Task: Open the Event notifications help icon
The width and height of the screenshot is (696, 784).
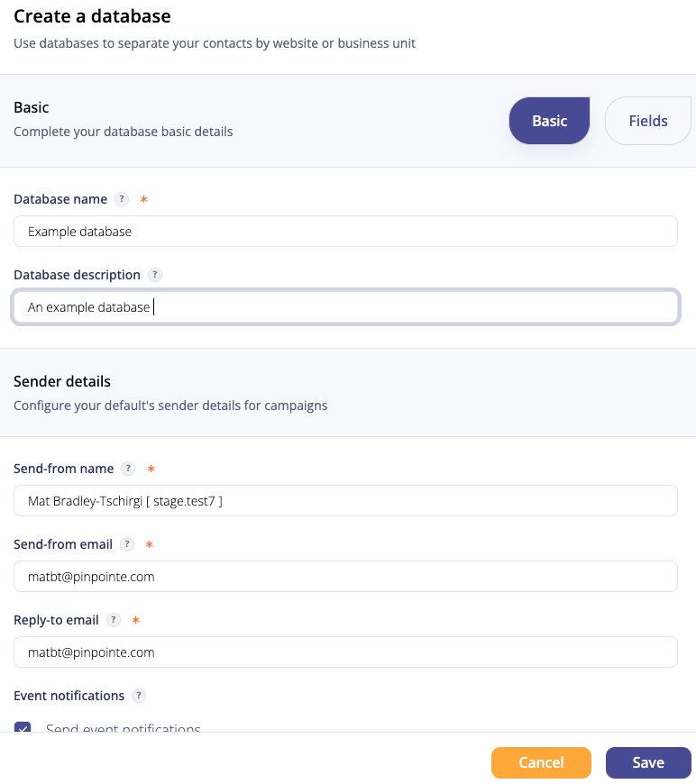Action: tap(139, 696)
